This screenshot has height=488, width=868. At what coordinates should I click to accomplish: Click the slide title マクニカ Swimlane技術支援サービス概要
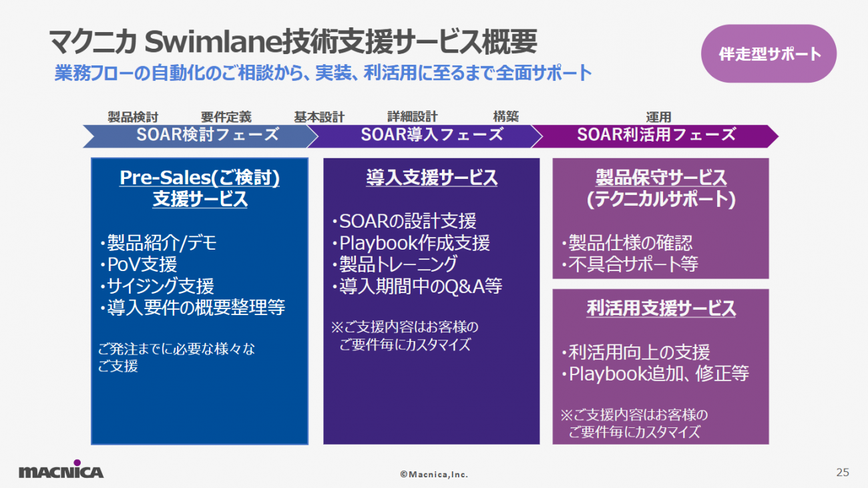294,41
